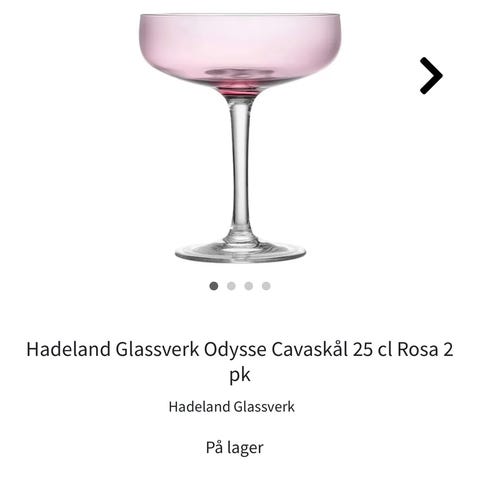Click the pink bowl of the glass
This screenshot has height=480, width=480.
(240, 50)
